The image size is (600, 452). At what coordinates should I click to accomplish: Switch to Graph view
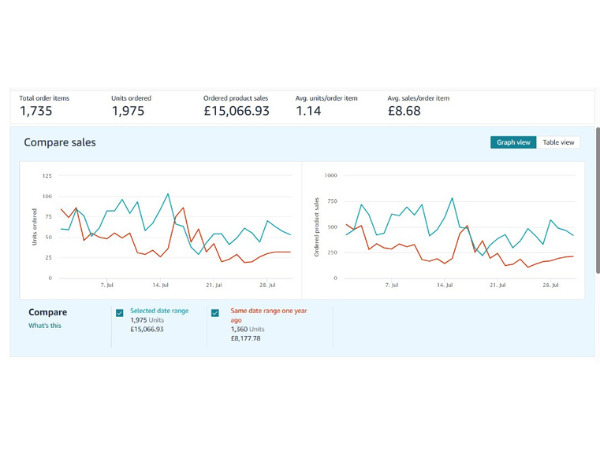[x=514, y=143]
